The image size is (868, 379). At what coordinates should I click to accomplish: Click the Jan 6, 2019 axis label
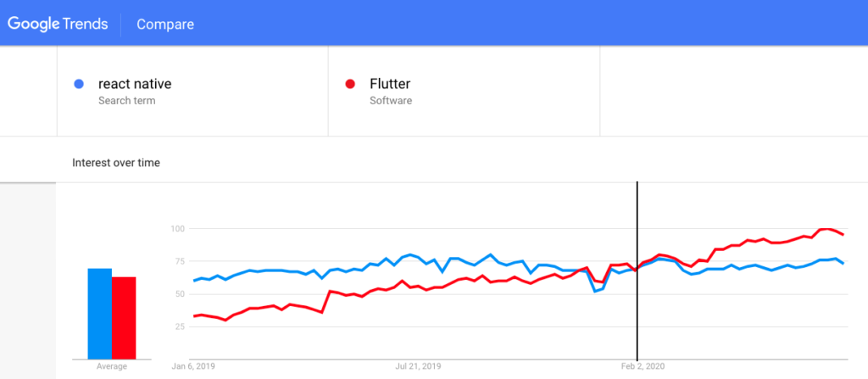click(193, 367)
